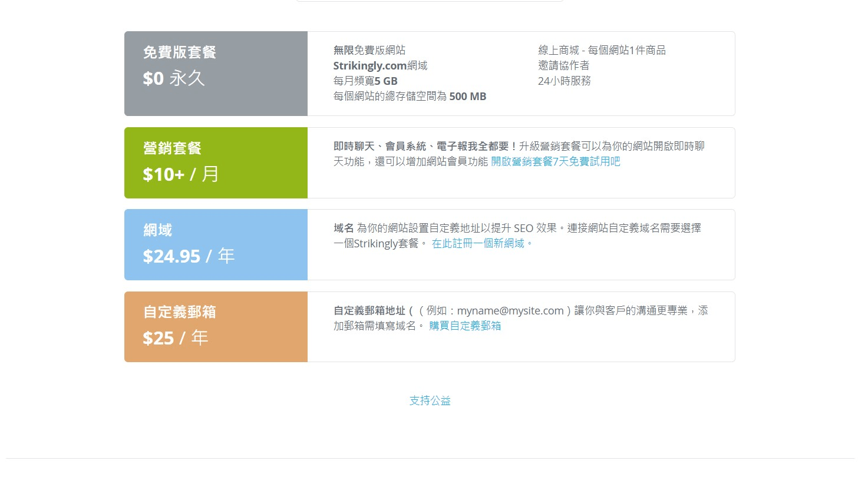
Task: Select the 免費版套餐 plan heading
Action: (180, 52)
